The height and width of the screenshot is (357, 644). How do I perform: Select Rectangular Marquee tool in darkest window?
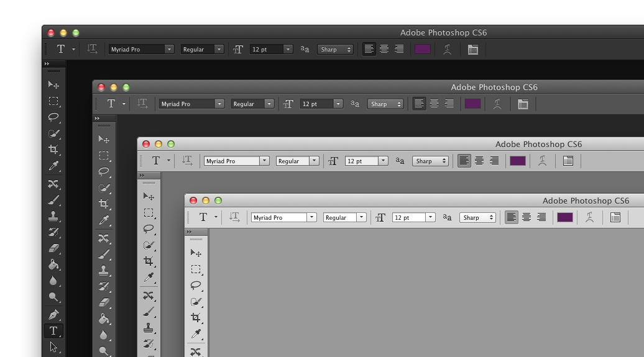(53, 101)
